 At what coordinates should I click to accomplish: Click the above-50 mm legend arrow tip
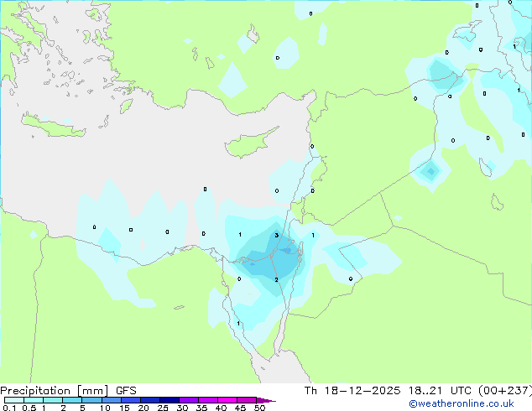point(266,401)
